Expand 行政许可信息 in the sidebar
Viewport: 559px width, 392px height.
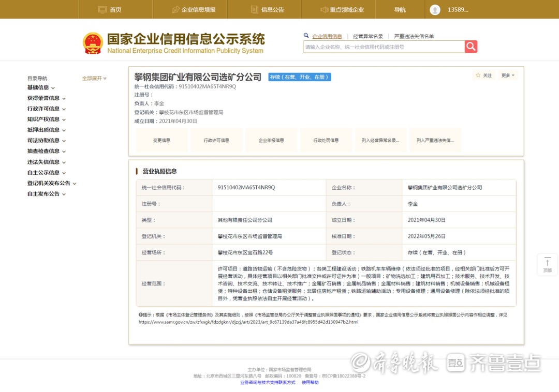[x=47, y=109]
